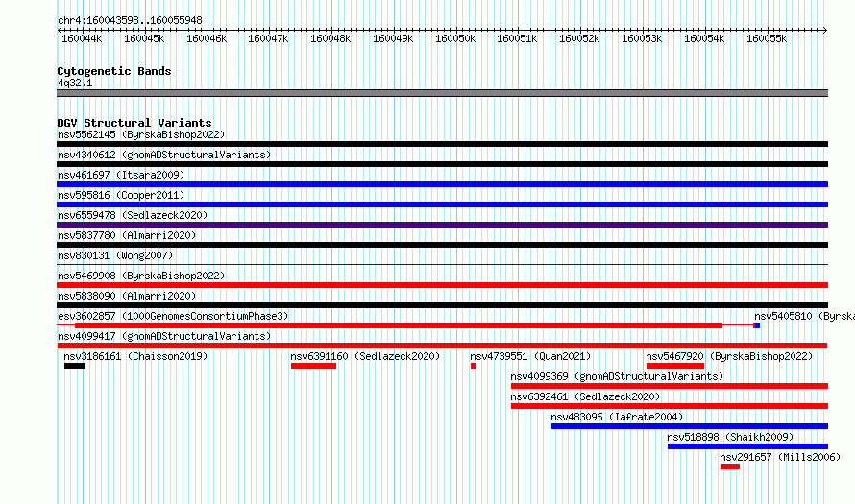
Task: Open the nsv291657 (Mills2006) label
Action: click(x=780, y=457)
